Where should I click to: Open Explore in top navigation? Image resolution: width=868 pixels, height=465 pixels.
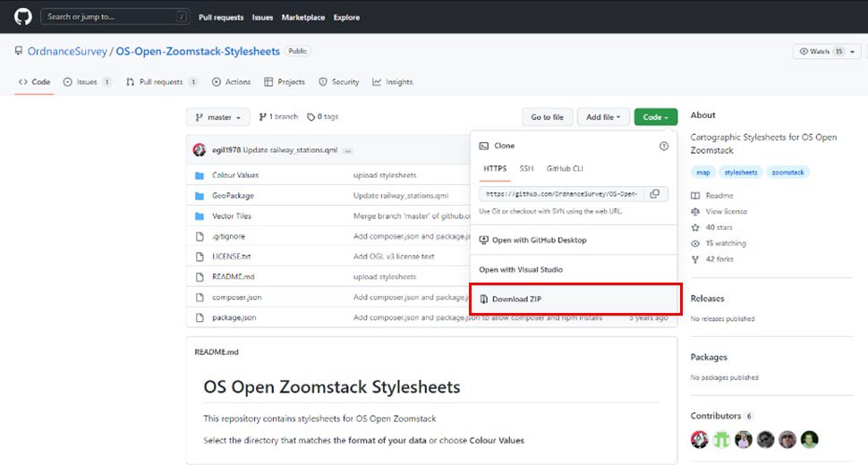click(x=346, y=17)
